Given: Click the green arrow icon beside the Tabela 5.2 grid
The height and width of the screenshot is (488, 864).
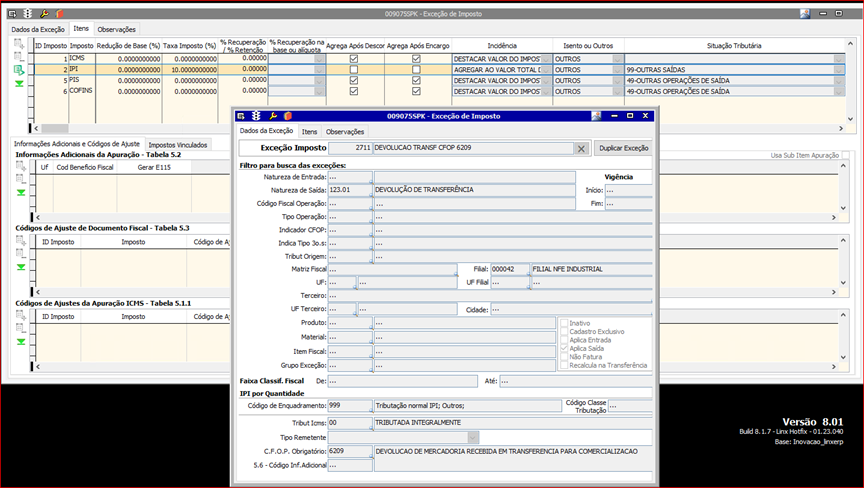Looking at the screenshot, I should 20,192.
